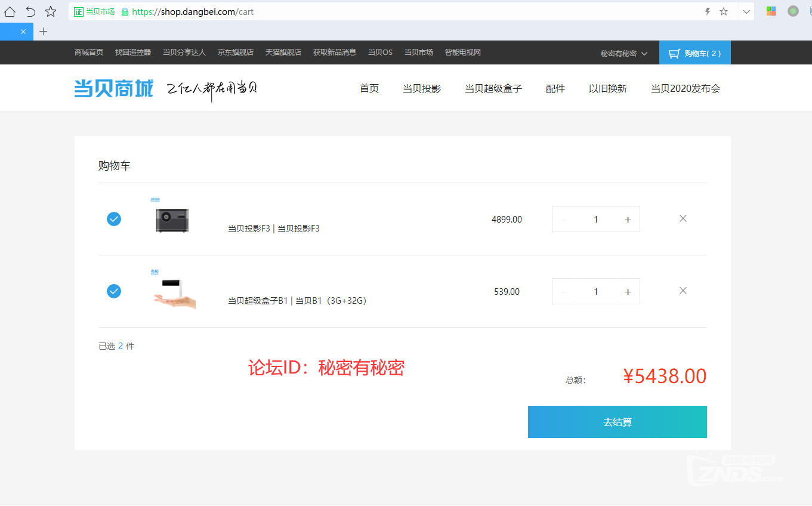Screen dimensions: 812x506
Task: Click the browser undo/back arrow icon
Action: point(30,11)
